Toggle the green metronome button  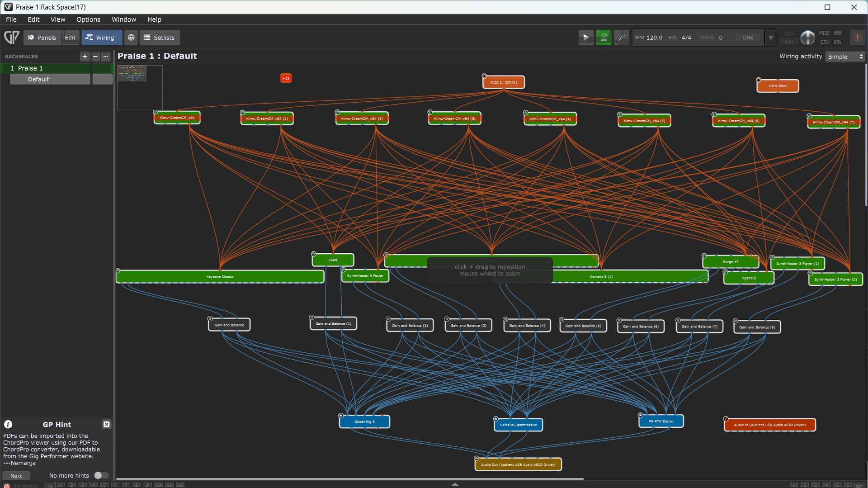(604, 38)
